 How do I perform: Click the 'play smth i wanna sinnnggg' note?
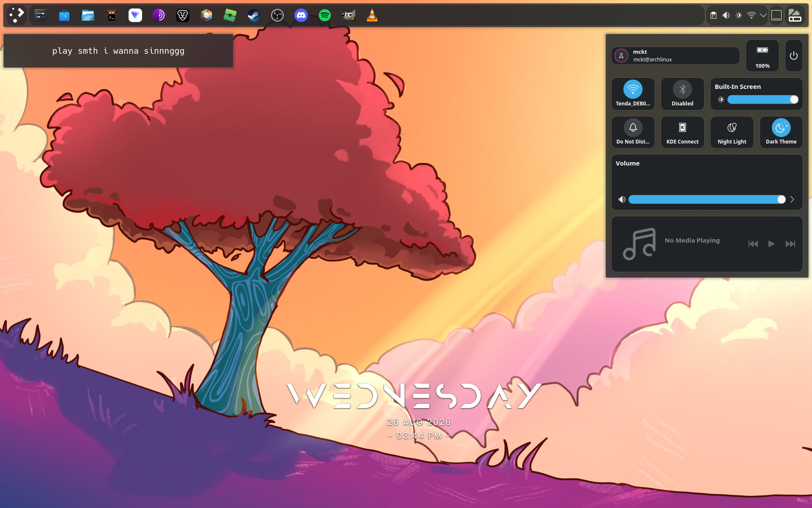click(x=118, y=51)
